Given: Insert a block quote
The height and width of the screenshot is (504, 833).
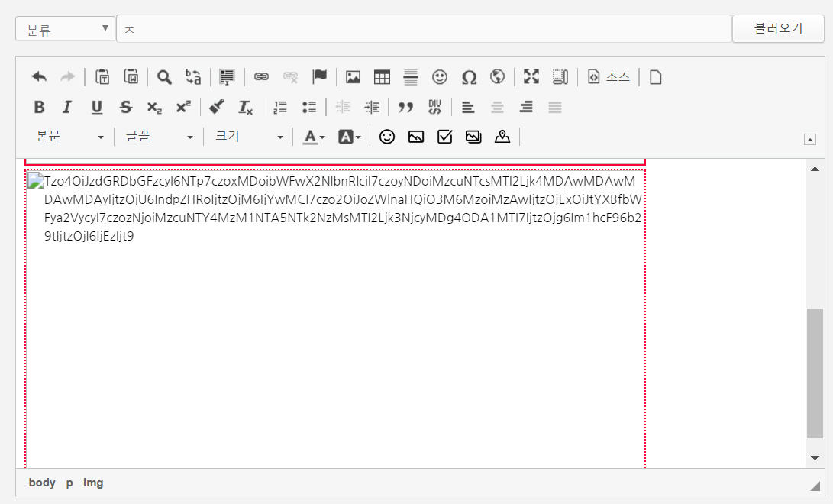Looking at the screenshot, I should click(x=405, y=107).
